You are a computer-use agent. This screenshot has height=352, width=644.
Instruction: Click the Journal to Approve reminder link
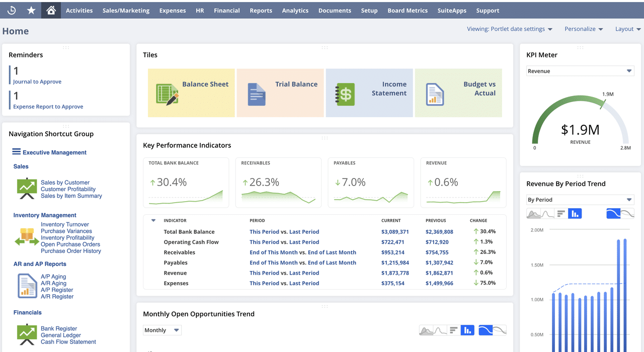pos(36,81)
